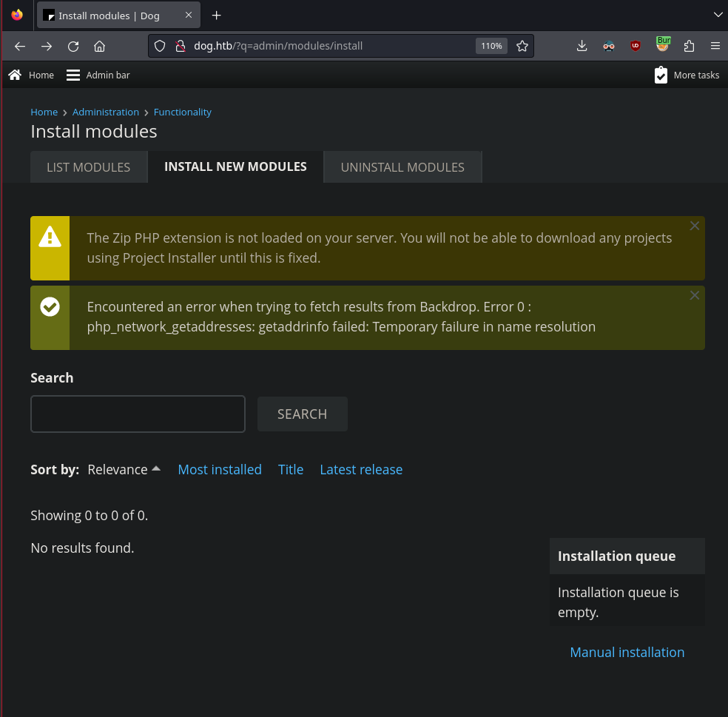
Task: Dismiss the Backdrop fetch error message
Action: pos(695,295)
